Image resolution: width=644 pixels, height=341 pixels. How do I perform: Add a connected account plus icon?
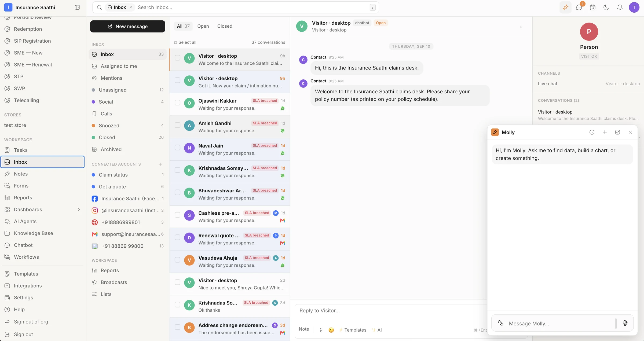point(160,164)
